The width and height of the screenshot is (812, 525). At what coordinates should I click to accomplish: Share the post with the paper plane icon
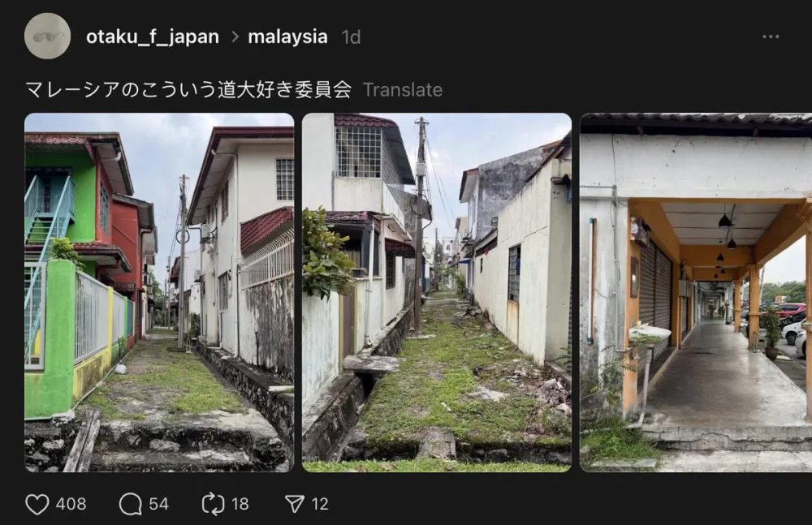(295, 504)
